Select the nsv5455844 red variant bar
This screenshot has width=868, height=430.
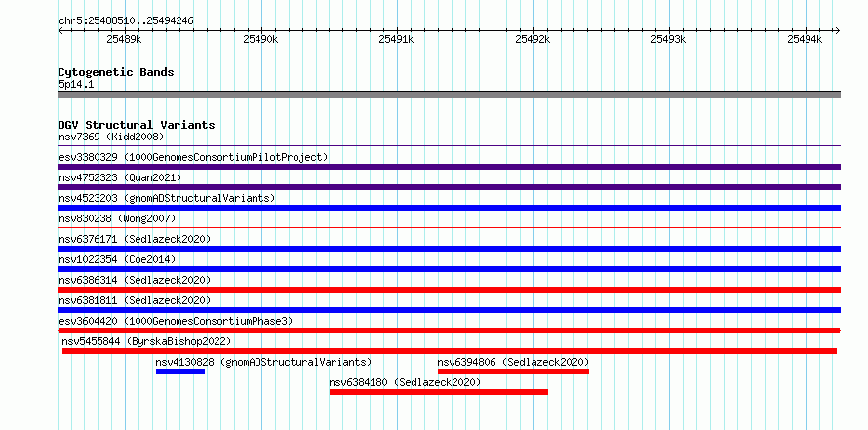(x=450, y=351)
